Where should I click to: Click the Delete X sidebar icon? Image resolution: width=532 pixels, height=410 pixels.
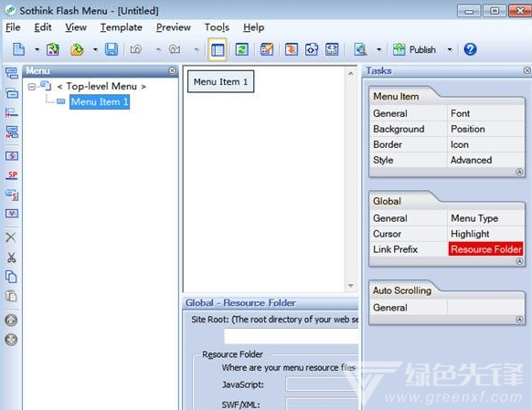point(11,237)
